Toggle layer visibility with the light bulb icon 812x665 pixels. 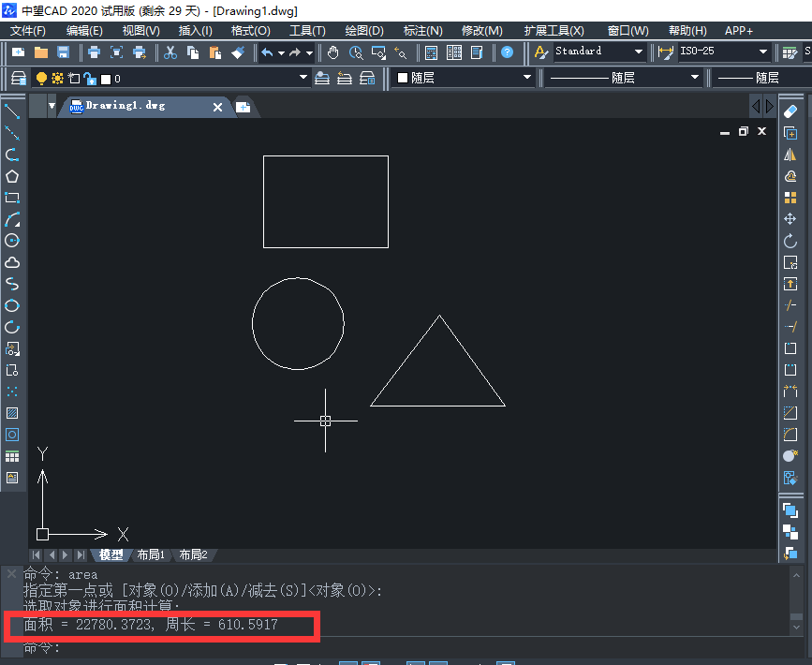(41, 79)
